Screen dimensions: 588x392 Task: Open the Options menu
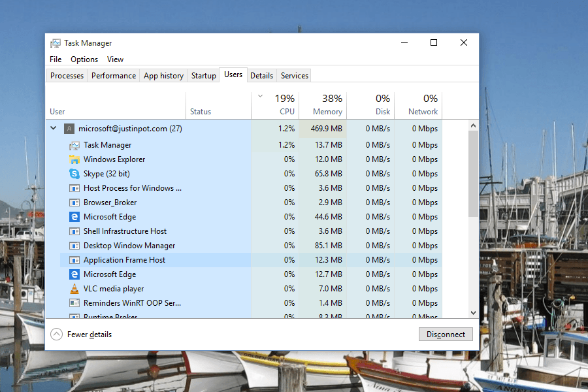pyautogui.click(x=84, y=59)
